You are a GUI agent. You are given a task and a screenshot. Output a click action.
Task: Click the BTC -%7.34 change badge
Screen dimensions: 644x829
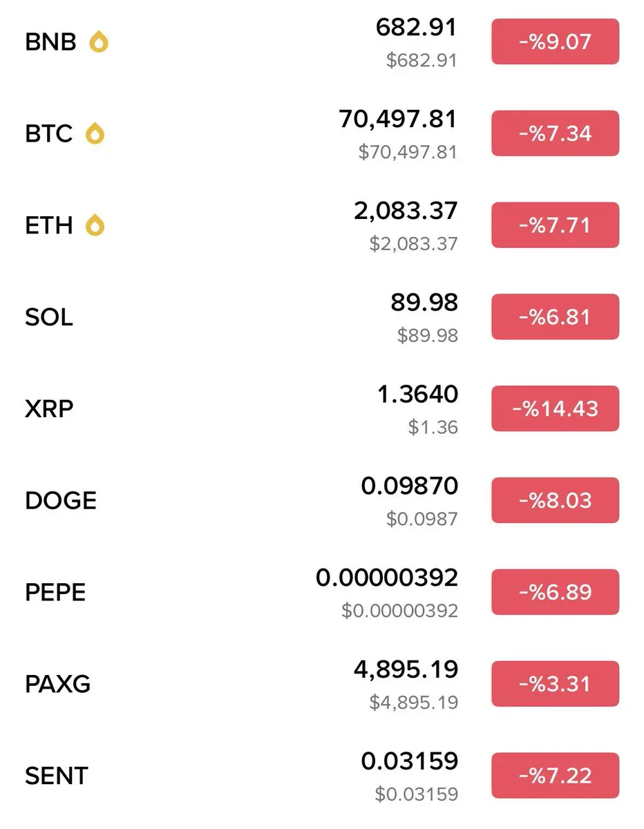[555, 133]
